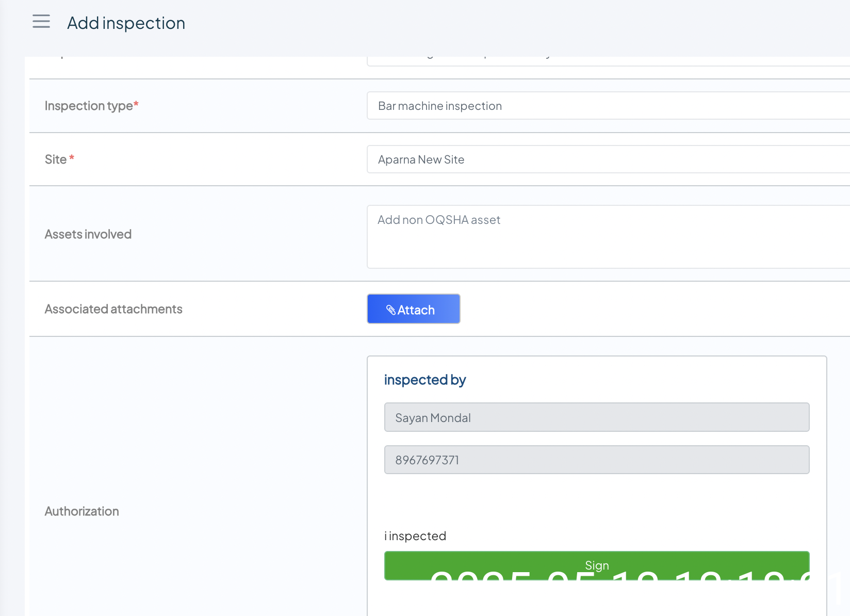Click the i inspected text
The image size is (850, 616).
pyautogui.click(x=415, y=536)
